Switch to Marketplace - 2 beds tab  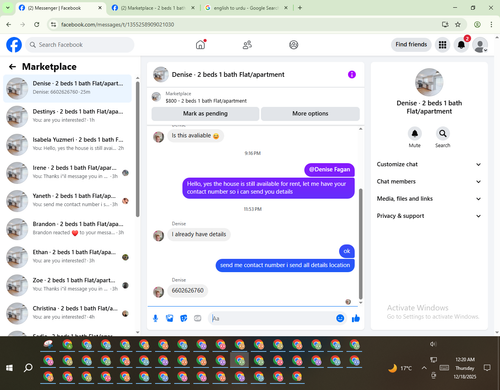pos(153,8)
